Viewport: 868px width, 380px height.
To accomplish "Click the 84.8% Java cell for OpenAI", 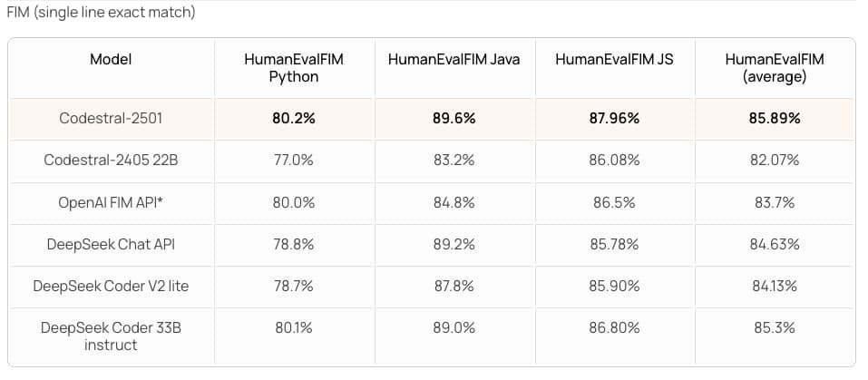I will coord(454,203).
